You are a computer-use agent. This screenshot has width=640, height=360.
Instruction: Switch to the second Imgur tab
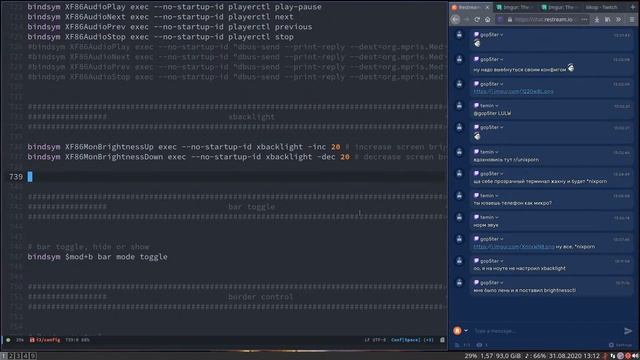point(560,7)
